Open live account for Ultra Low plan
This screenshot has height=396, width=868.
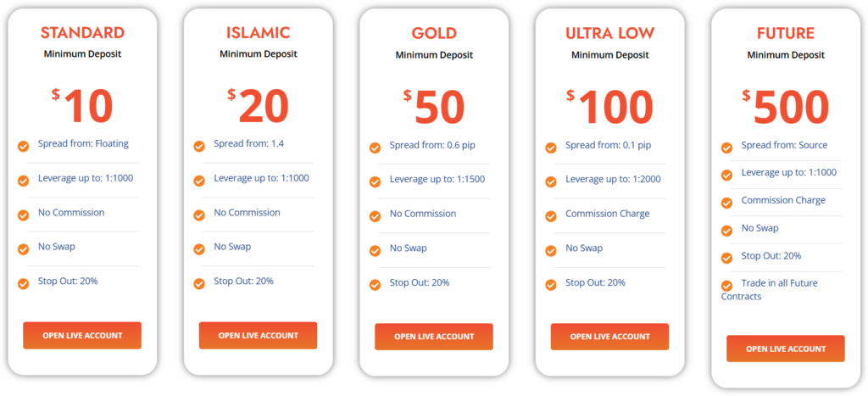click(609, 337)
